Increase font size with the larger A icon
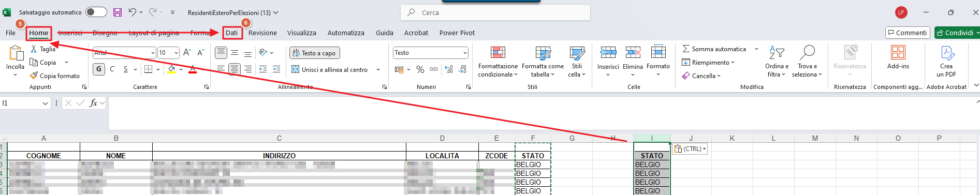Image resolution: width=980 pixels, height=195 pixels. click(x=187, y=53)
